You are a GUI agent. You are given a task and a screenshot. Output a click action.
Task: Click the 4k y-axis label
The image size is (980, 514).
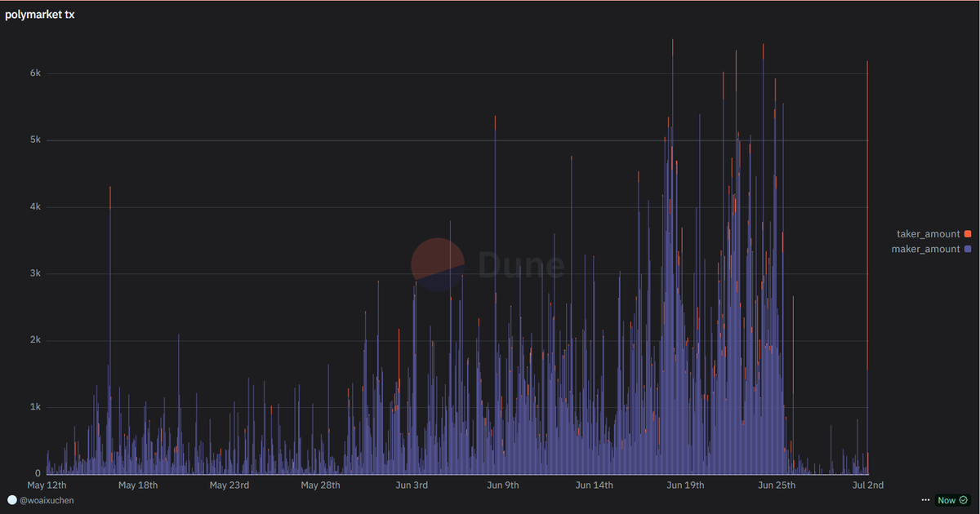[36, 207]
